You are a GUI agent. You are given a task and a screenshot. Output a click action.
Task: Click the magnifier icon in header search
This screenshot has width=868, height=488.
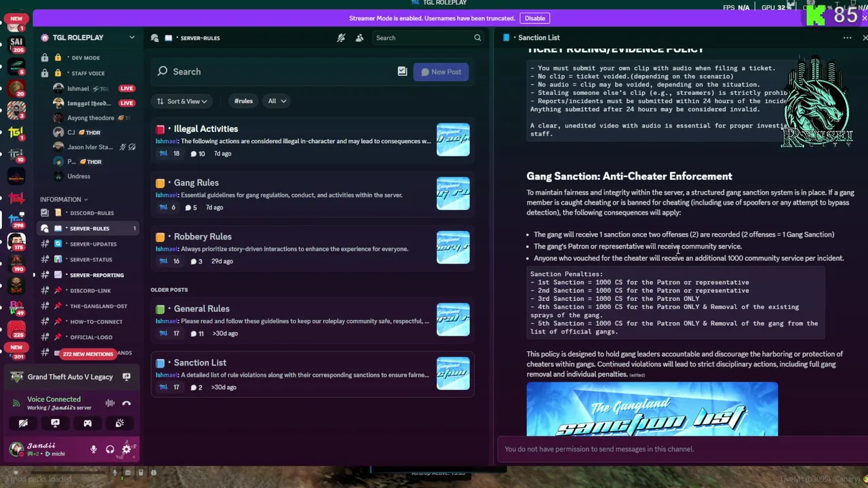coord(477,38)
